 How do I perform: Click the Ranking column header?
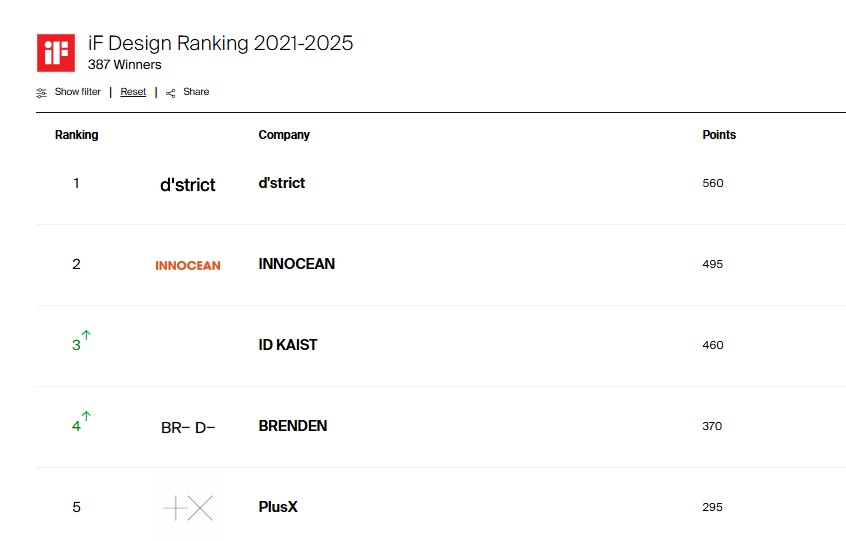tap(76, 135)
